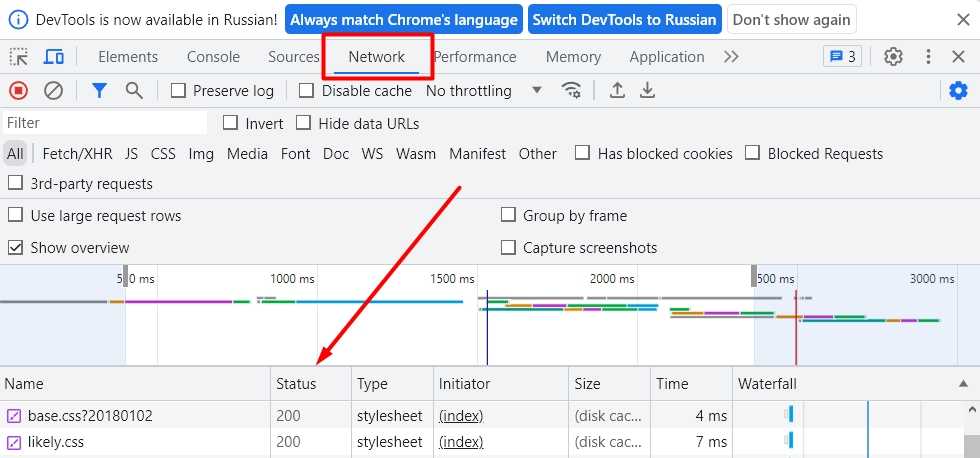
Task: Enable Group by frame
Action: pos(508,216)
